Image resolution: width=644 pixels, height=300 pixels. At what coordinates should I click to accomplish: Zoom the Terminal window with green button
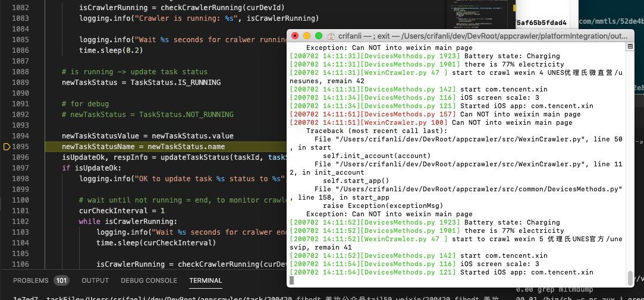[318, 36]
